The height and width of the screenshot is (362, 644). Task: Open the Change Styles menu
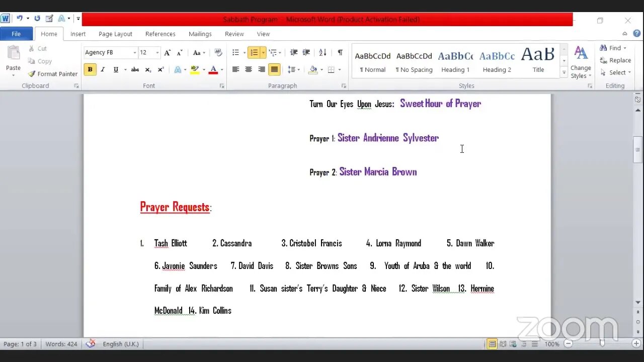click(x=581, y=63)
